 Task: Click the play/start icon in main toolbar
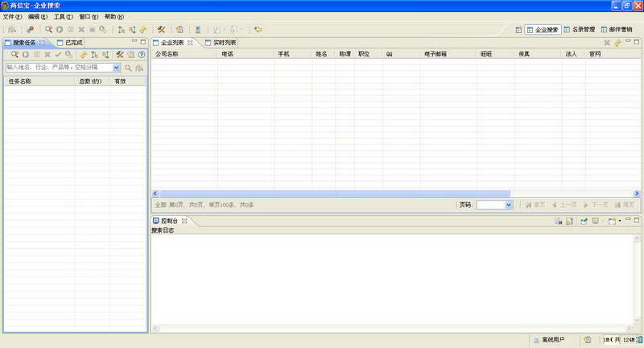tap(60, 30)
